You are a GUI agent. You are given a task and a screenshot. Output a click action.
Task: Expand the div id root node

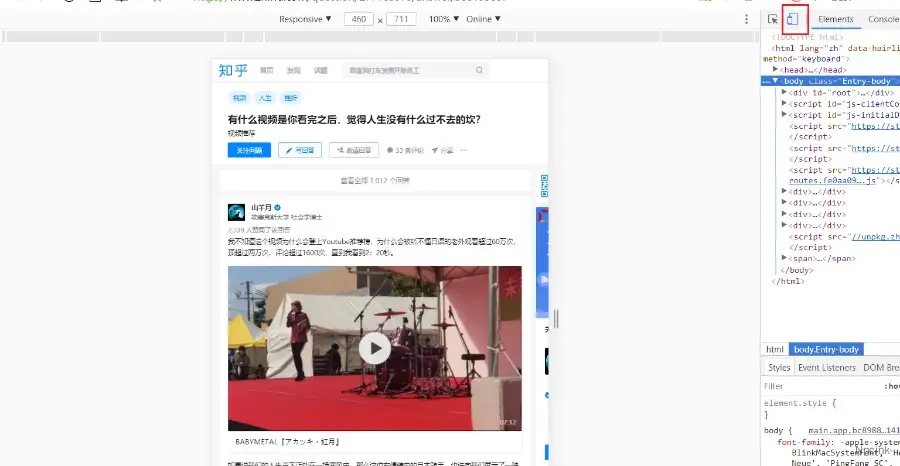point(785,92)
